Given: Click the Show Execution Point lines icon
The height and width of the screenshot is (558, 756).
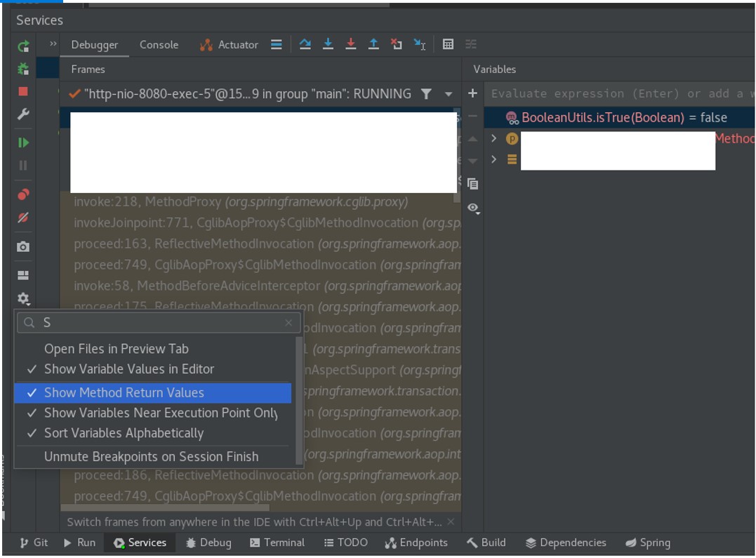Looking at the screenshot, I should pyautogui.click(x=277, y=44).
